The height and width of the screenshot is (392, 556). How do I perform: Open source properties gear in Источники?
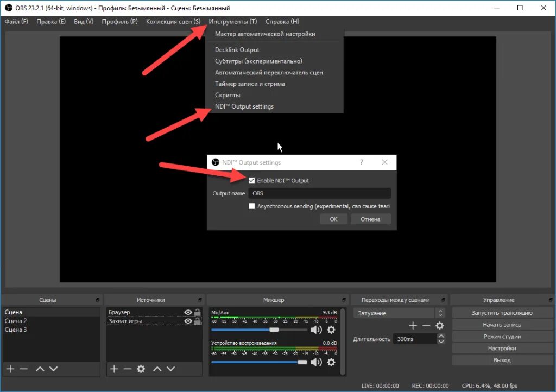[141, 369]
